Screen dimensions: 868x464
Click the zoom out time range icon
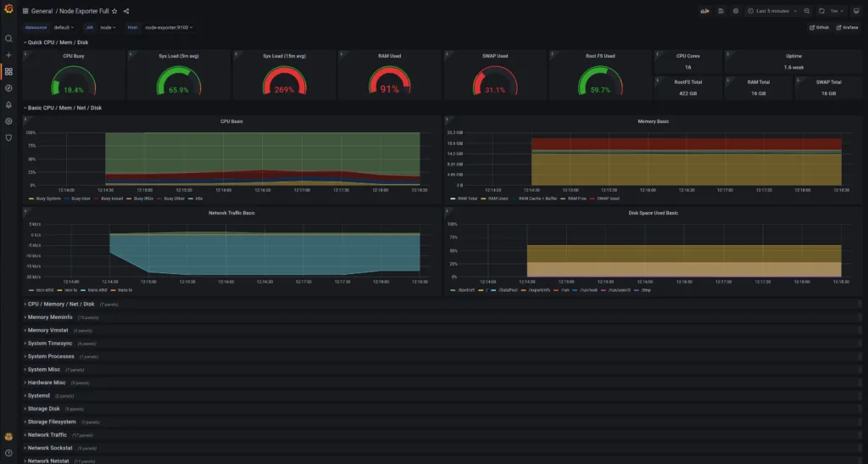pos(806,11)
